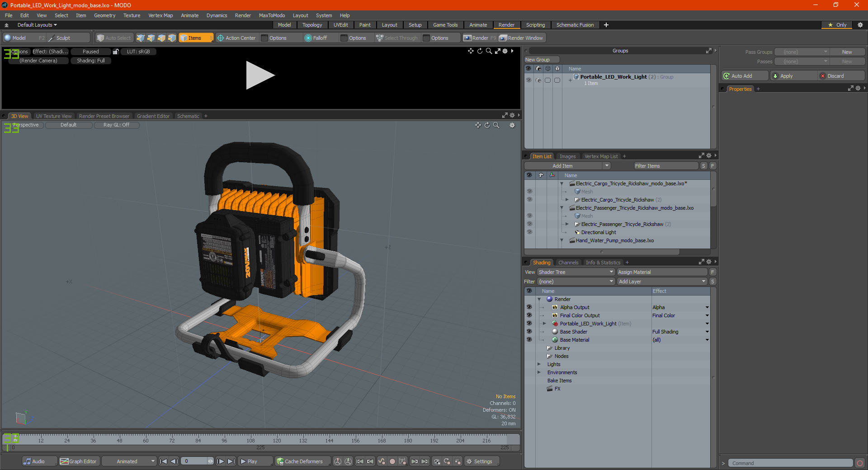Click zoom icon in render preview

(489, 51)
